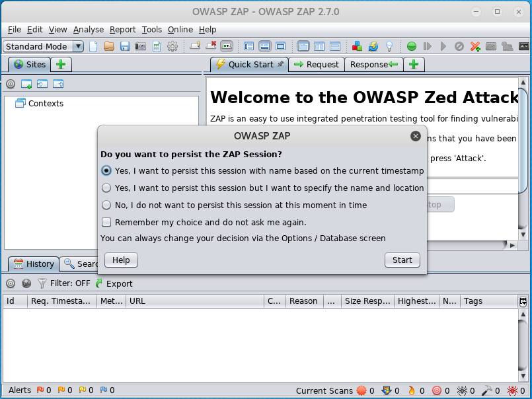
Task: Click the Export Context icon in Sites panel
Action: tap(58, 84)
